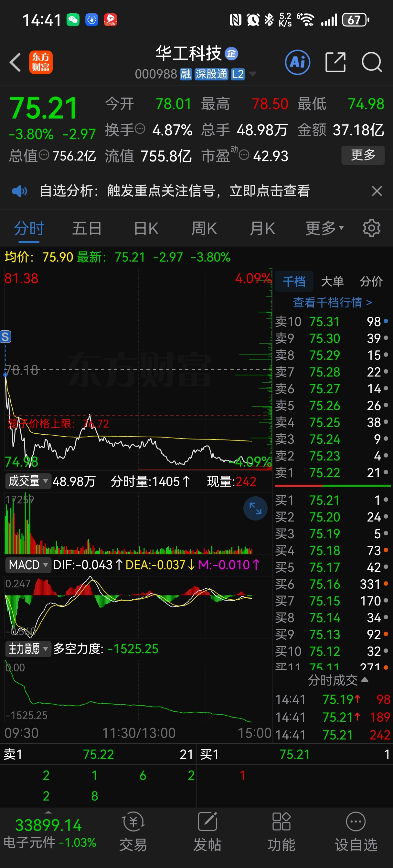This screenshot has width=393, height=868.
Task: Open 设自选 watchlist settings
Action: [356, 832]
